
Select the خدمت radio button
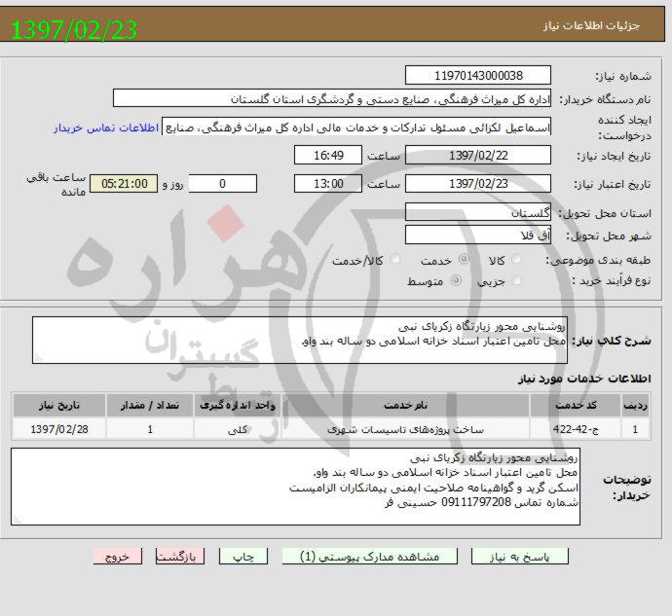tap(464, 259)
